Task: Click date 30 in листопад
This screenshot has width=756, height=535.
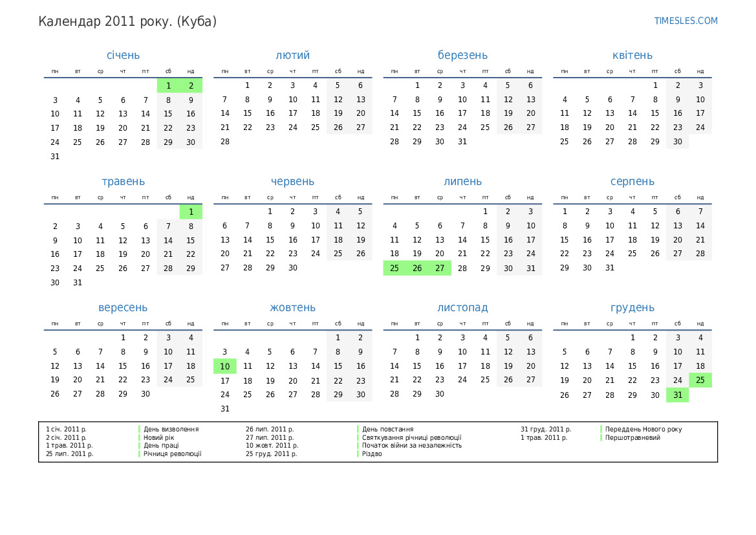Action: coord(440,394)
